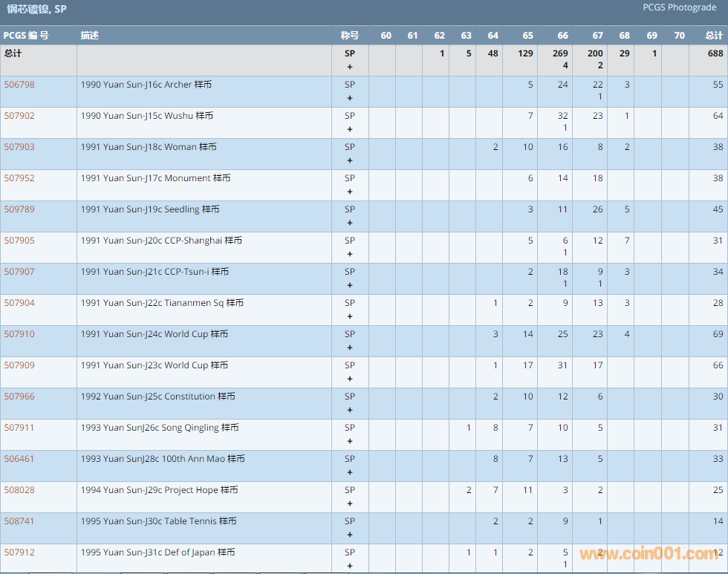Open PCGS number 507966 Constitution entry
The height and width of the screenshot is (574, 728).
(x=19, y=397)
